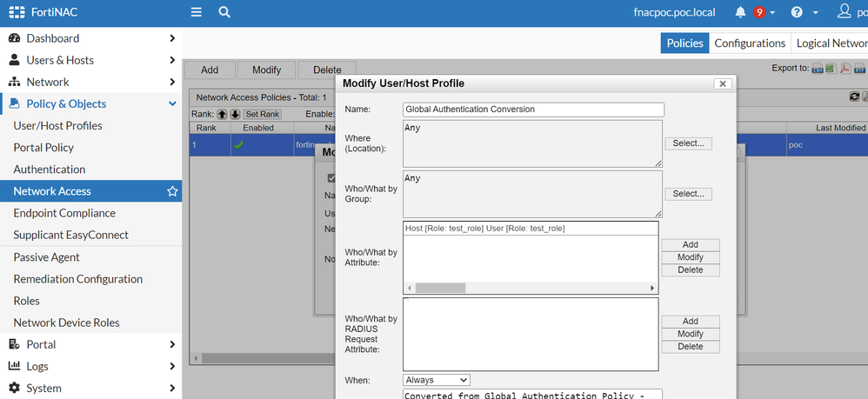Click the red 9 alerts badge
The height and width of the screenshot is (399, 868).
point(759,12)
